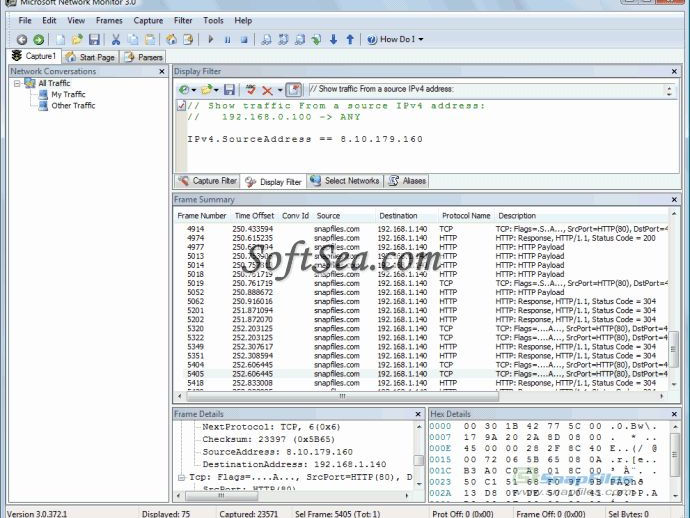Paste using the clipboard icon
Screen dimensions: 690x518
[x=150, y=40]
